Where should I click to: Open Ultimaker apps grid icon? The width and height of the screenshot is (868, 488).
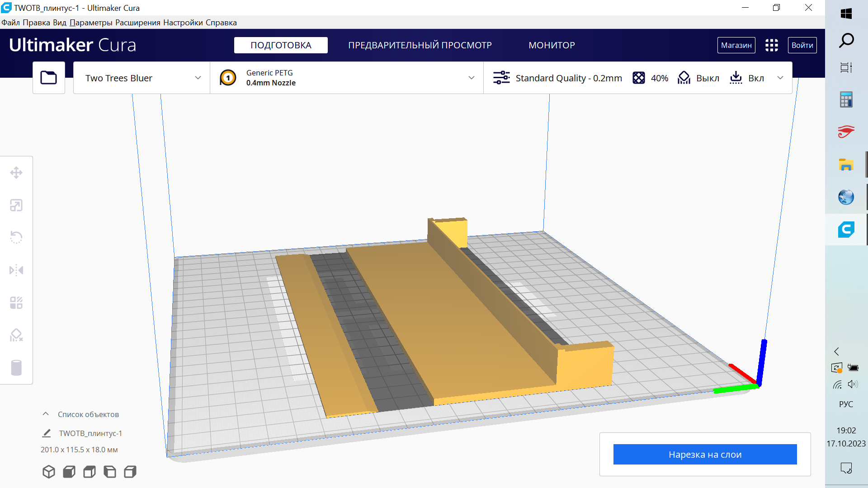[x=771, y=45]
